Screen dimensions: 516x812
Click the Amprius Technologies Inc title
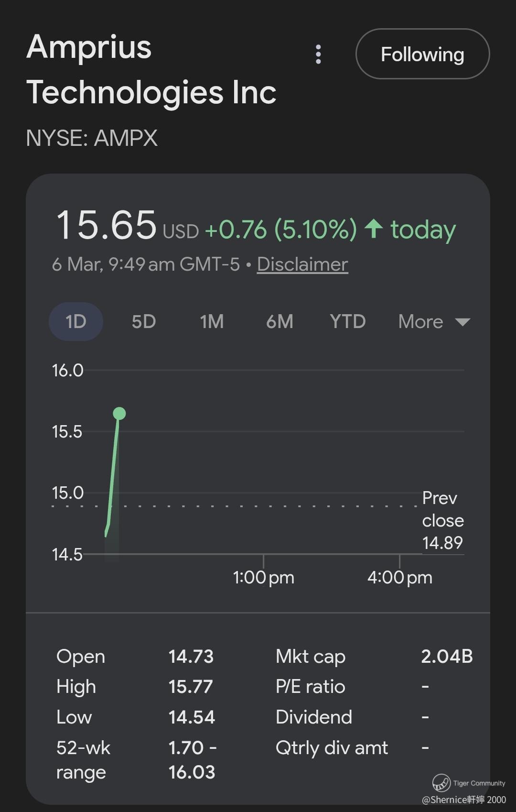click(151, 69)
